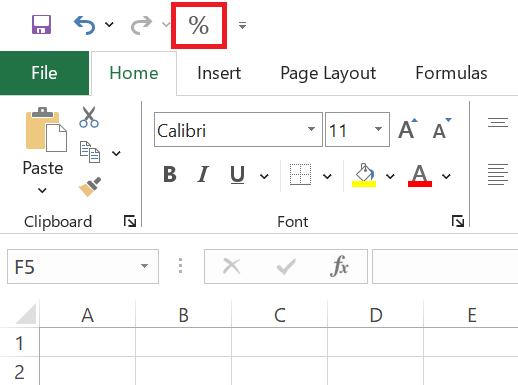Toggle Underline formatting

[x=237, y=174]
